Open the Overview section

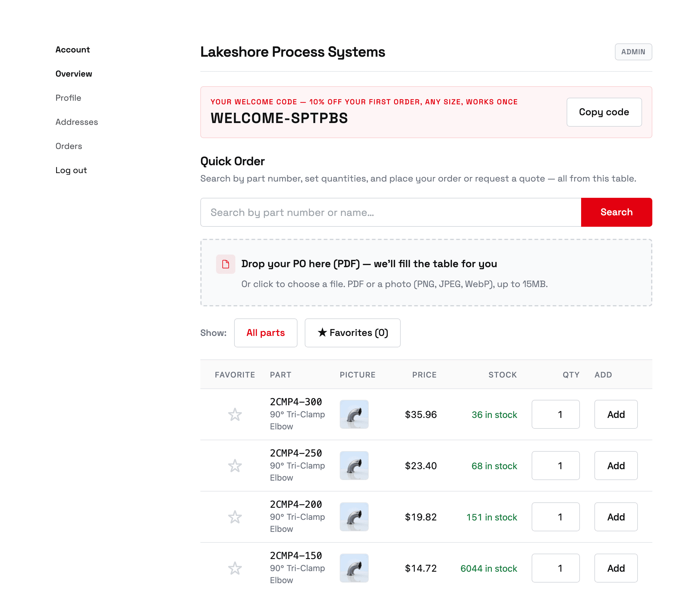[x=74, y=74]
